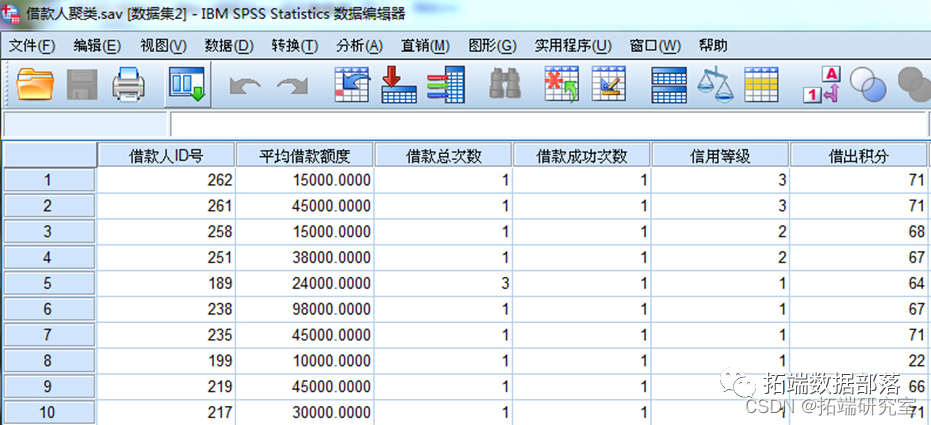Open the 直销(M) menu
This screenshot has height=425, width=931.
[425, 46]
